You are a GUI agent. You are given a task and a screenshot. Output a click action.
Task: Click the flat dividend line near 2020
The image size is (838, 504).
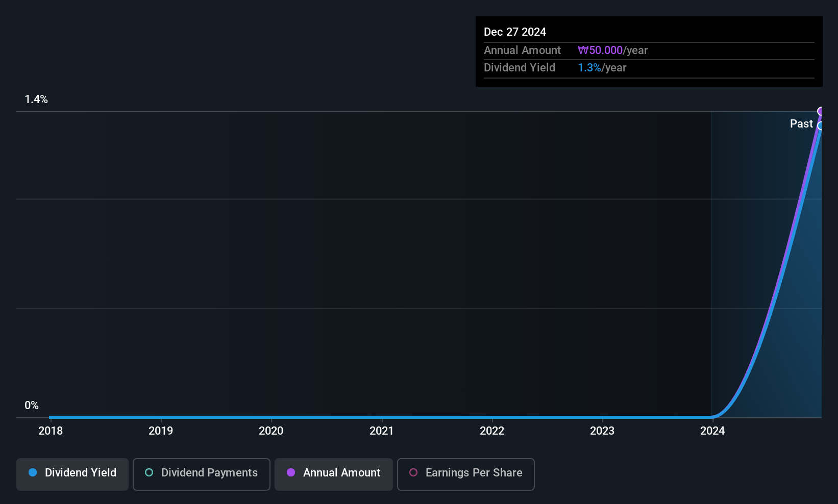tap(271, 416)
